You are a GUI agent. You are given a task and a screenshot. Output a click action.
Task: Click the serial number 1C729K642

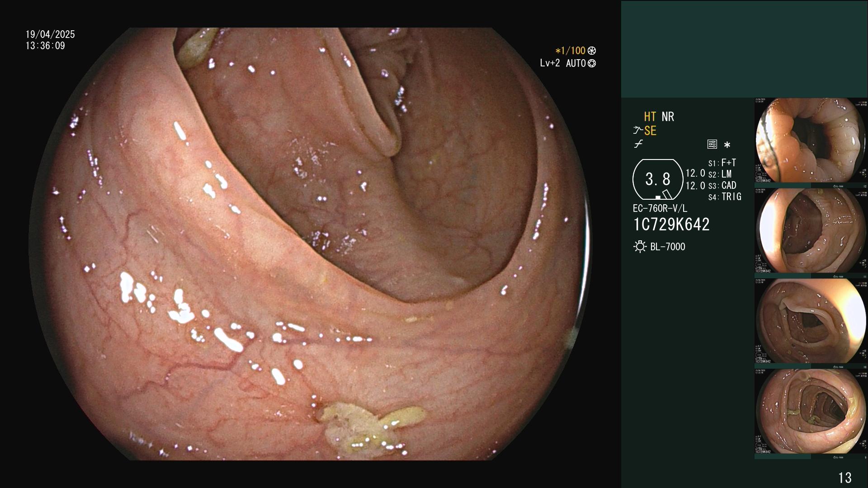click(x=671, y=224)
